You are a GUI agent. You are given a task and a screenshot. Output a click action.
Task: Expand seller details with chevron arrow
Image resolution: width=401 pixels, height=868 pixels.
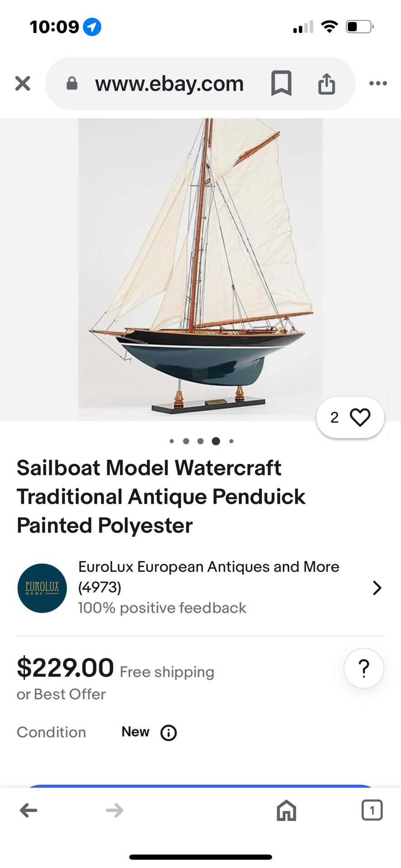(377, 588)
